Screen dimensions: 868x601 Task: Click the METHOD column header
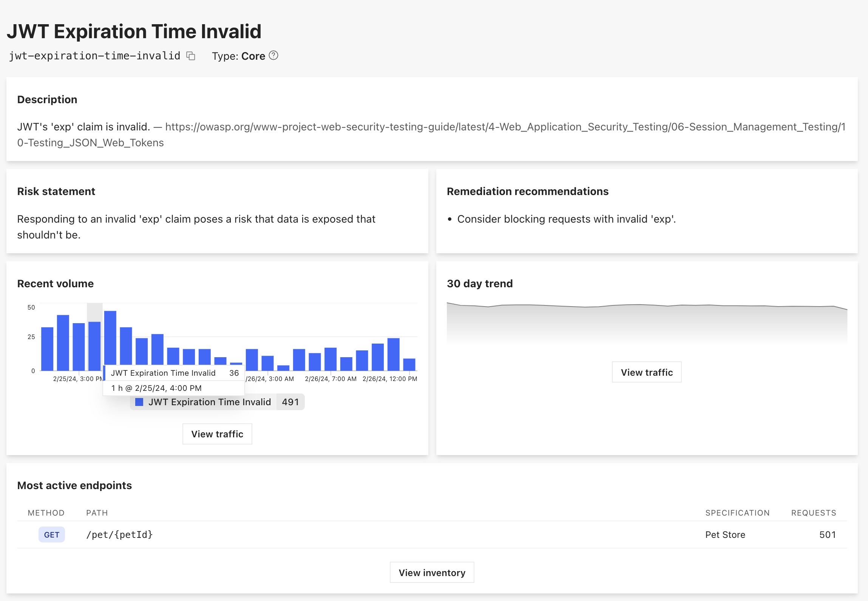tap(46, 513)
